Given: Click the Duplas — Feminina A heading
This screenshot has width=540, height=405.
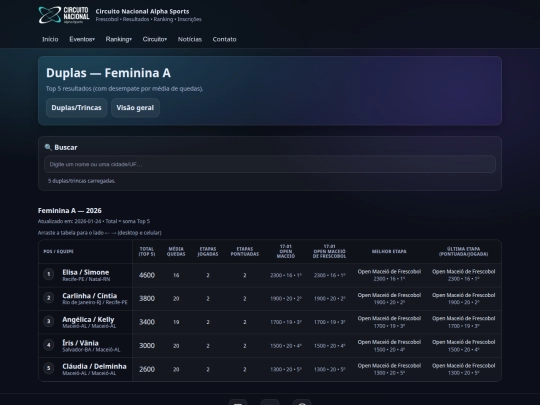Looking at the screenshot, I should click(108, 73).
